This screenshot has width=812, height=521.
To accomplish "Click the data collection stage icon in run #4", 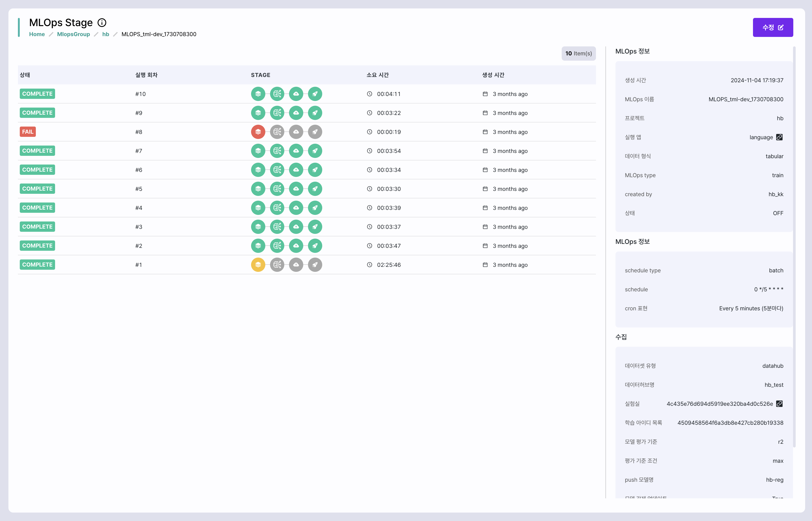I will tap(258, 208).
